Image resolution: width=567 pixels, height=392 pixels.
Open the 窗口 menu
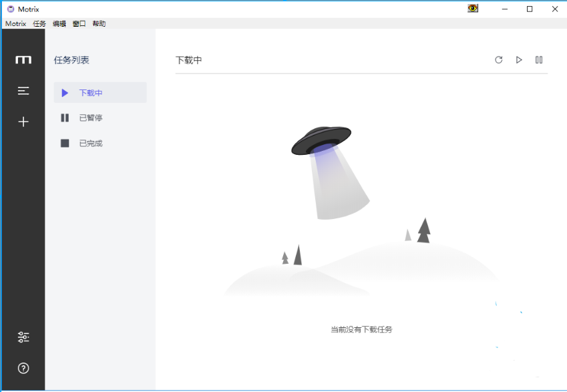[79, 23]
